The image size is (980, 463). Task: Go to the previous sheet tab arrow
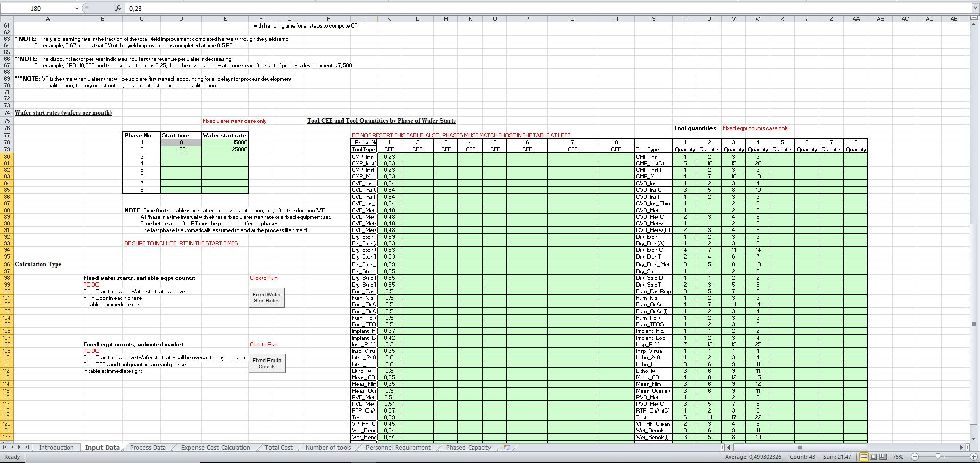point(13,447)
